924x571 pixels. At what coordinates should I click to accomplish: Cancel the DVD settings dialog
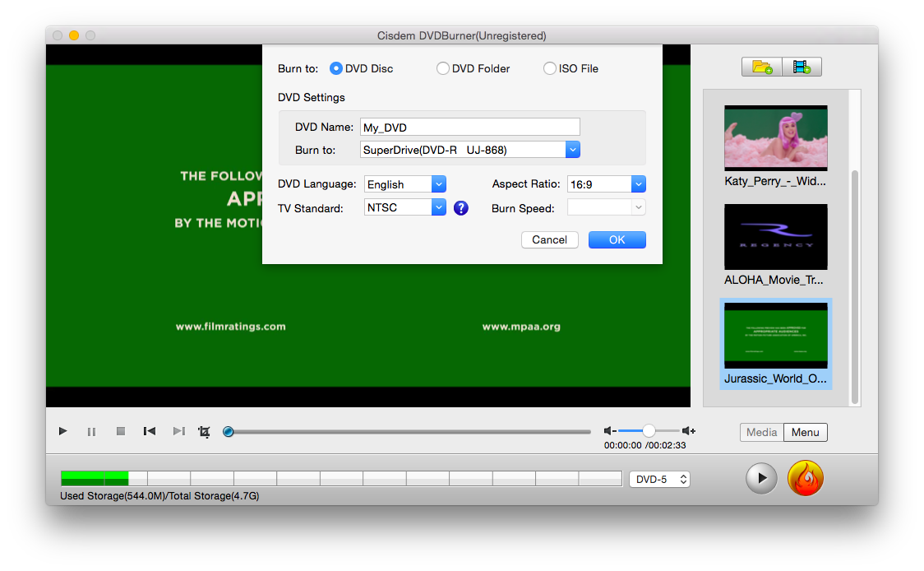(549, 239)
